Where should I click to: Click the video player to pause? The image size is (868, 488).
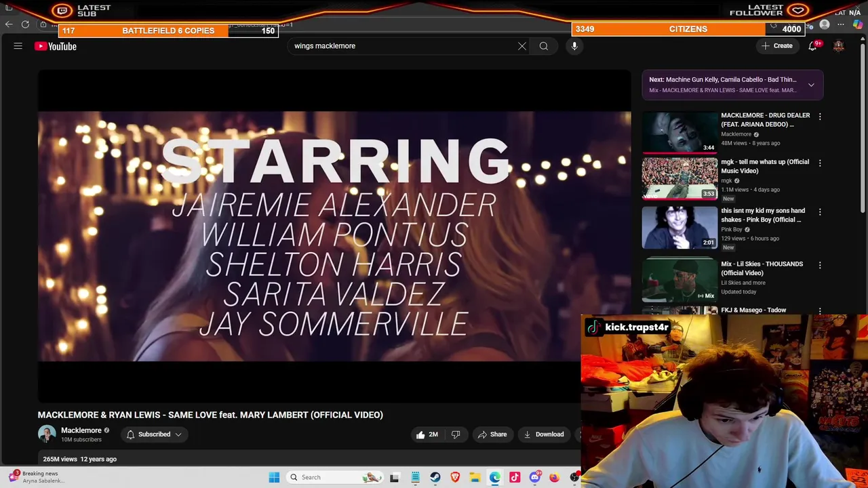pos(334,237)
